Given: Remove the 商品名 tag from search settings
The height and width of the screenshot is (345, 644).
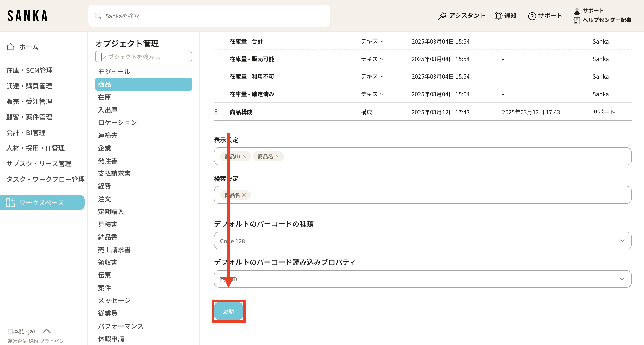Looking at the screenshot, I should (x=244, y=195).
